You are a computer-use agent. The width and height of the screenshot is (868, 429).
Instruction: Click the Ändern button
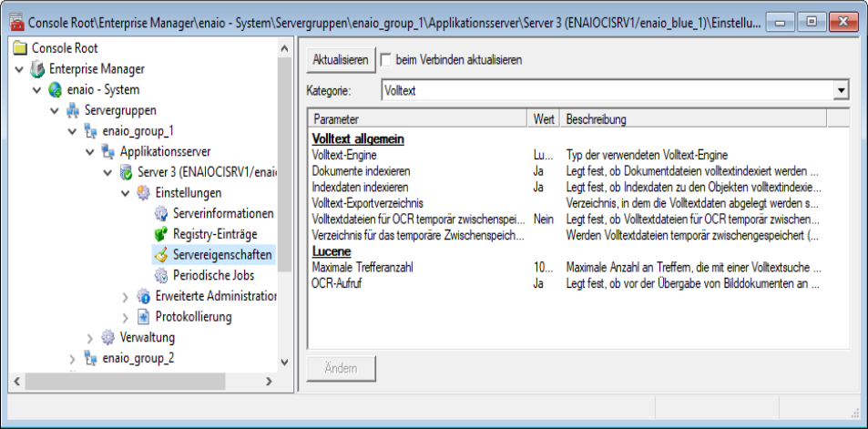tap(342, 369)
